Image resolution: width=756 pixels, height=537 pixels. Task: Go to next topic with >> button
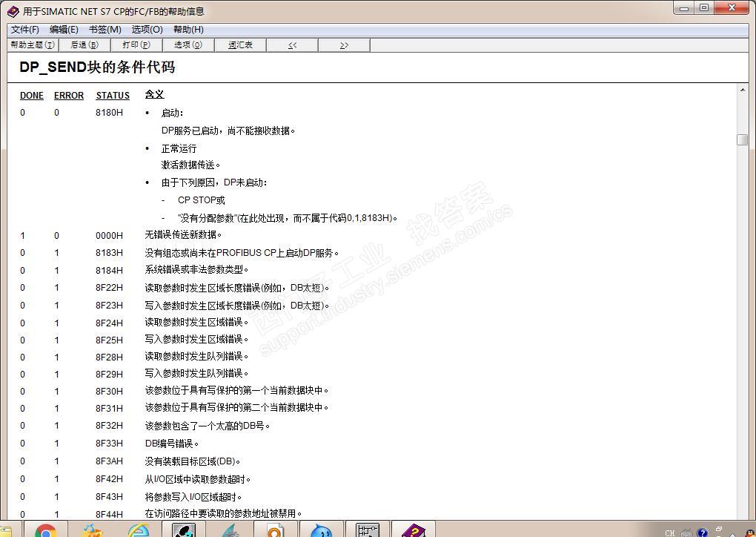click(x=344, y=45)
